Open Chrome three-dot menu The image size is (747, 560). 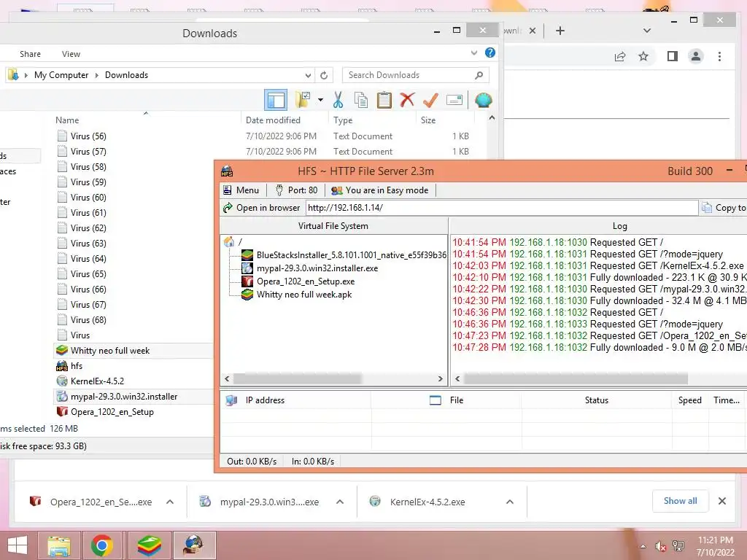pos(719,57)
